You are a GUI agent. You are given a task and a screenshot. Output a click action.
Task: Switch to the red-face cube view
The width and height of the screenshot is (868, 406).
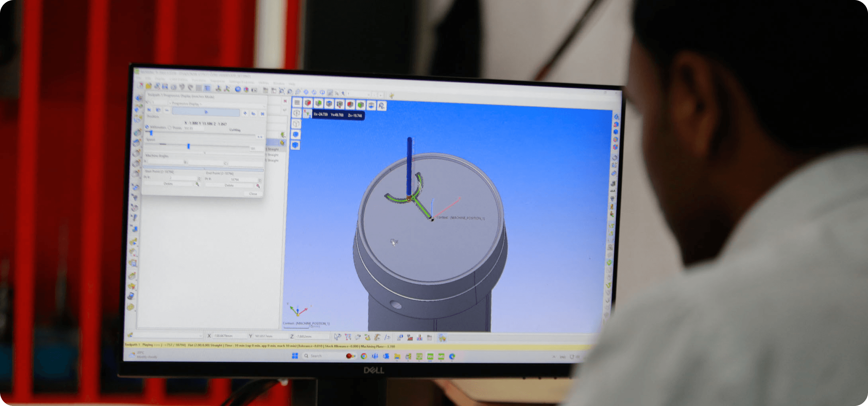[x=308, y=103]
